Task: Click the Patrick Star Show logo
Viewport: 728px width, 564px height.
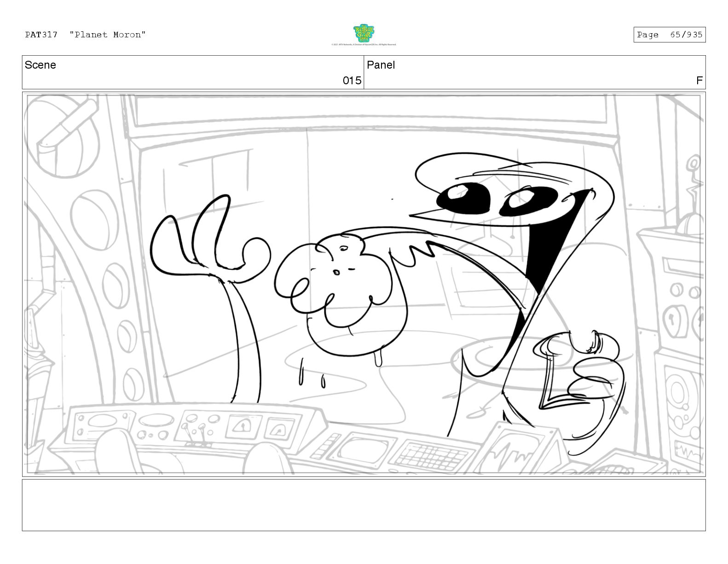Action: click(364, 33)
